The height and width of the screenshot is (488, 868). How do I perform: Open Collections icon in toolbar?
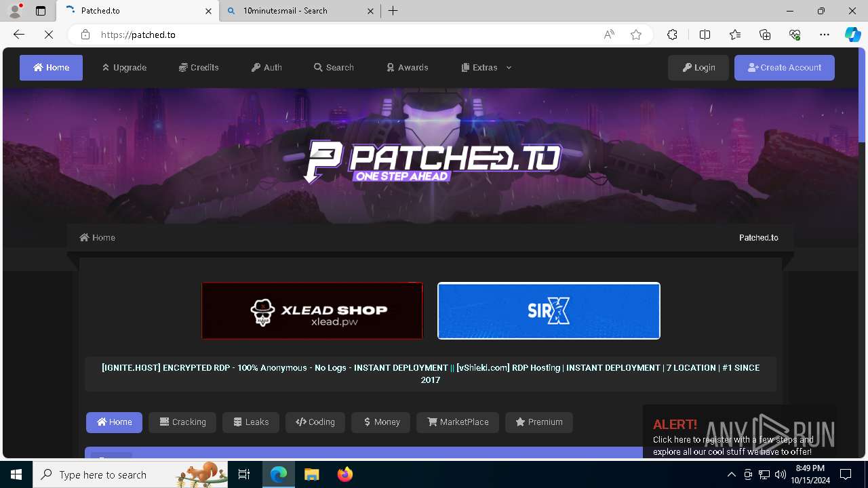765,35
